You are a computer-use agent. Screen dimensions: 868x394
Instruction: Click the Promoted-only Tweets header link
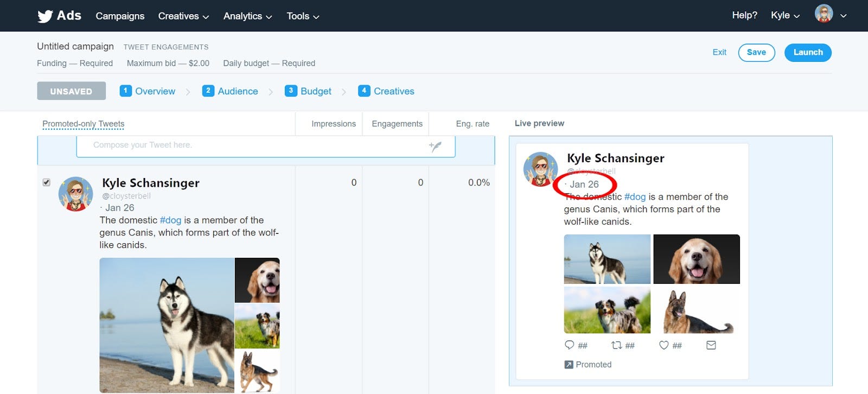click(84, 124)
